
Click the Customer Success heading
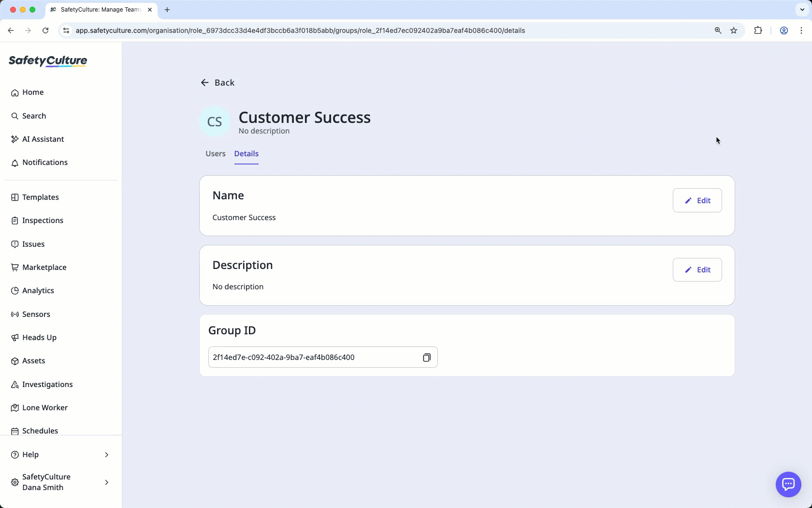point(304,118)
